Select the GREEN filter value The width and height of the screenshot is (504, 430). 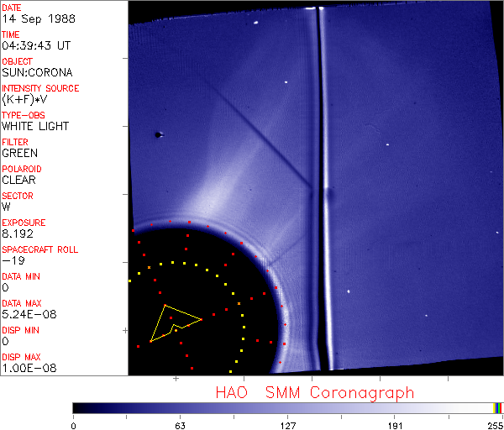(20, 154)
